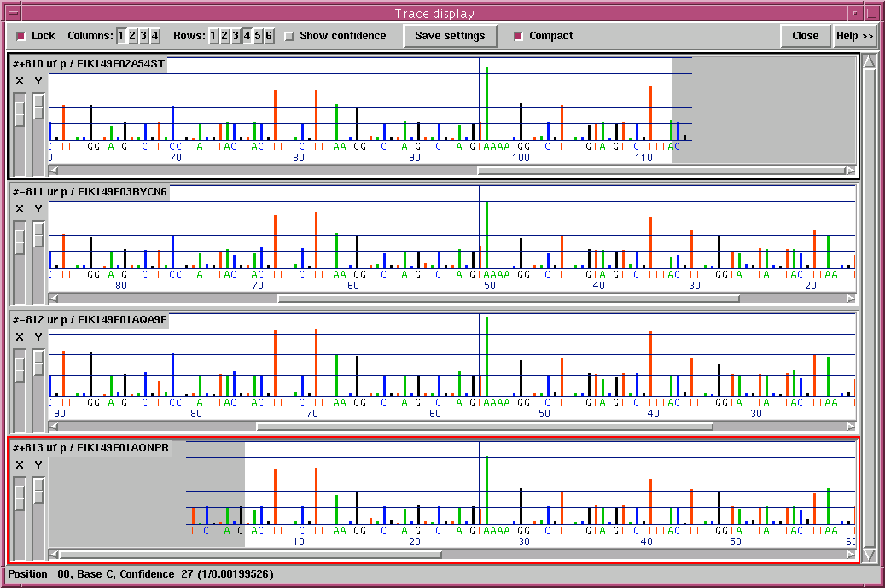Click the X scale slider of trace EIK149E02A54ST
Image resolution: width=885 pixels, height=588 pixels.
(20, 115)
